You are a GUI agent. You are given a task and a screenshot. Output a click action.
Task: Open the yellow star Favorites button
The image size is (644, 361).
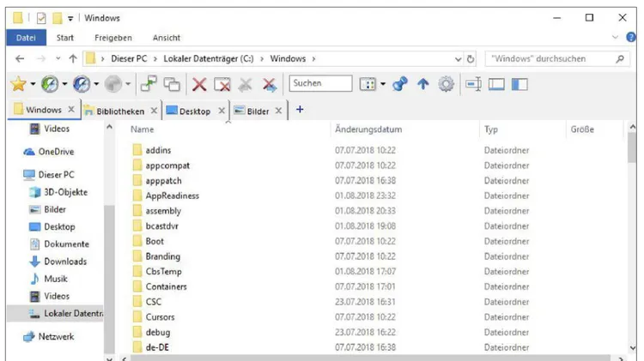(x=19, y=84)
